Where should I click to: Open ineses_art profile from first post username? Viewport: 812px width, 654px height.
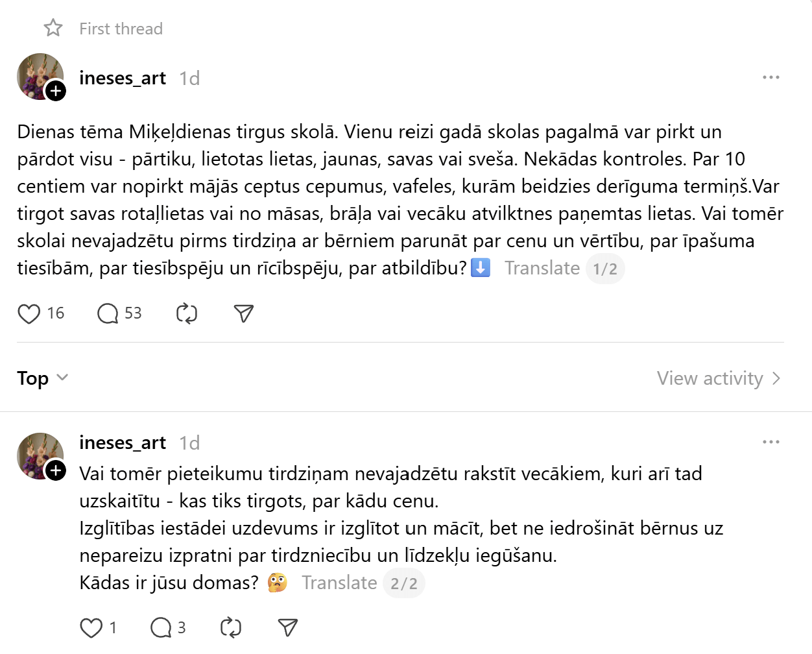123,79
